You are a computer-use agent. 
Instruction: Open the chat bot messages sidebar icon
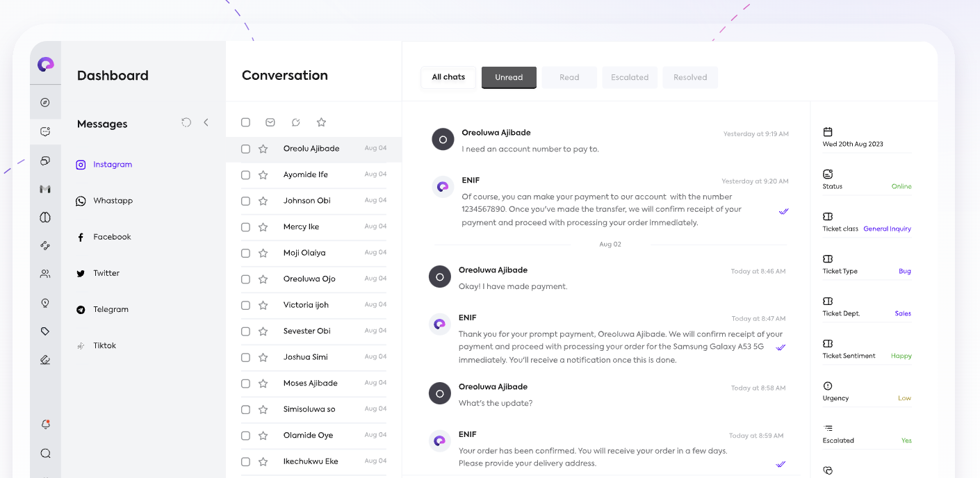click(x=45, y=131)
